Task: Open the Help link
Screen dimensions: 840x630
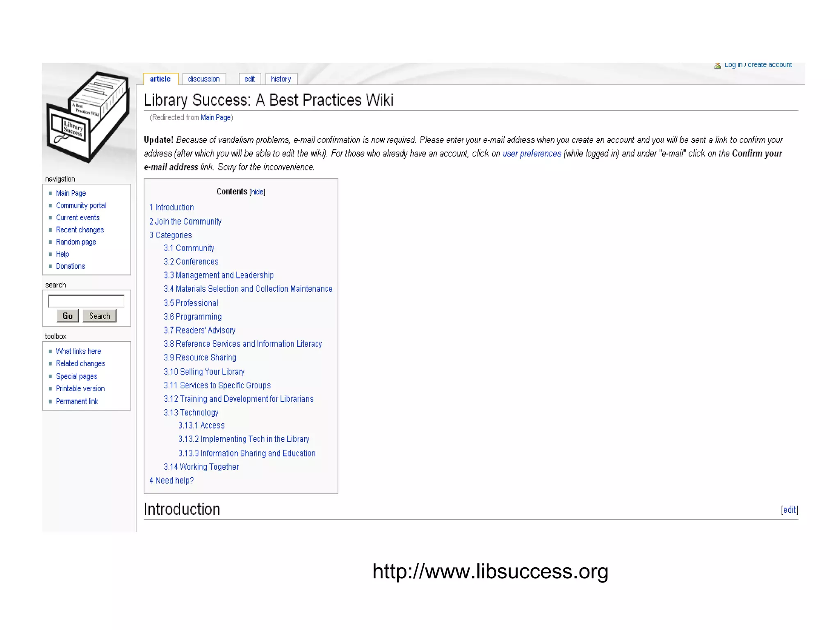Action: pos(62,254)
